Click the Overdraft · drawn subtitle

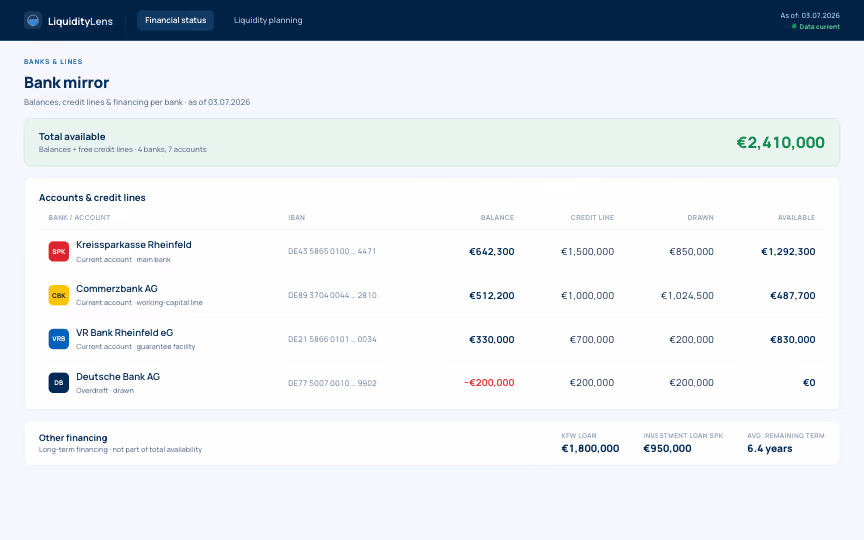(x=105, y=391)
